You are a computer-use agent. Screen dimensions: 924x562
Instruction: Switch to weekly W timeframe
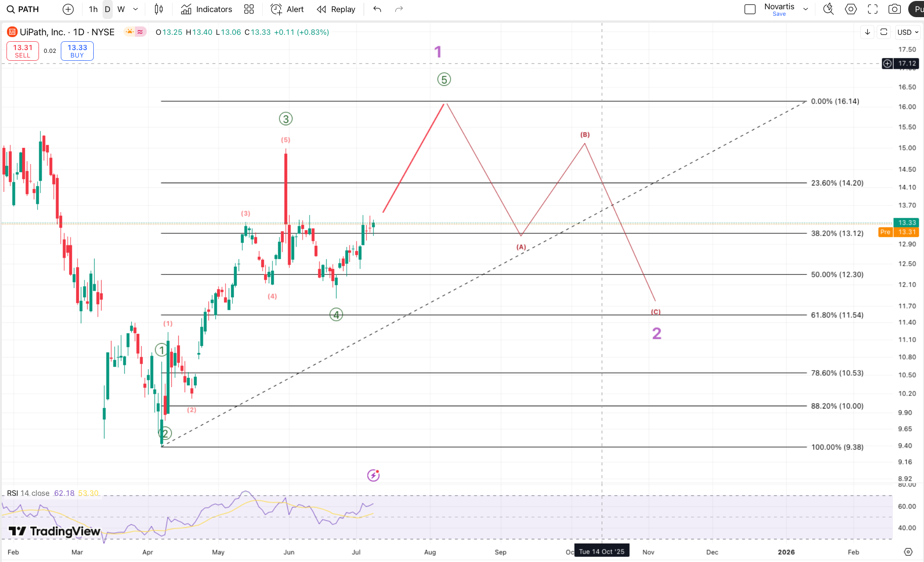point(121,9)
